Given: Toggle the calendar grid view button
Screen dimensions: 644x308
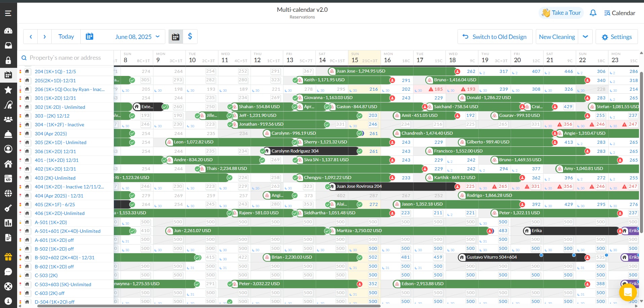Looking at the screenshot, I should click(x=176, y=37).
